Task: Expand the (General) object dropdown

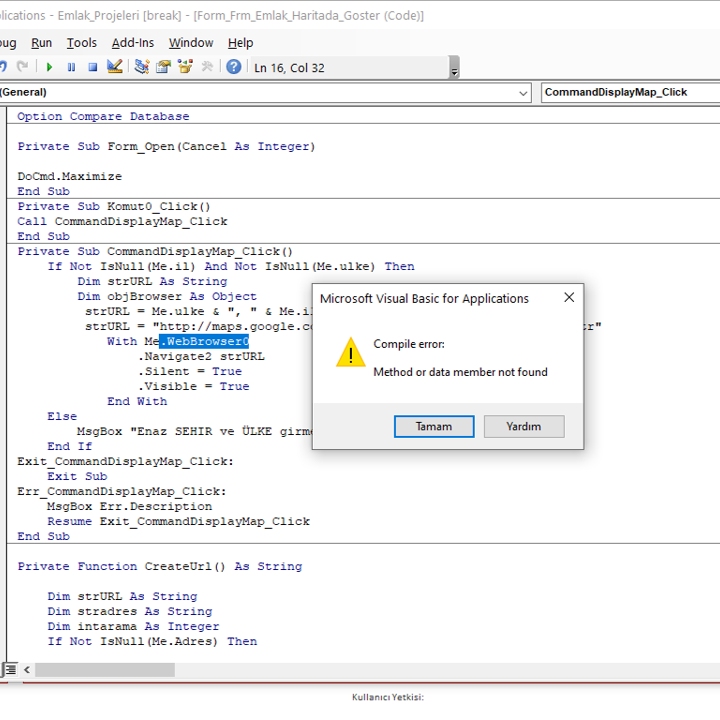Action: [x=524, y=92]
